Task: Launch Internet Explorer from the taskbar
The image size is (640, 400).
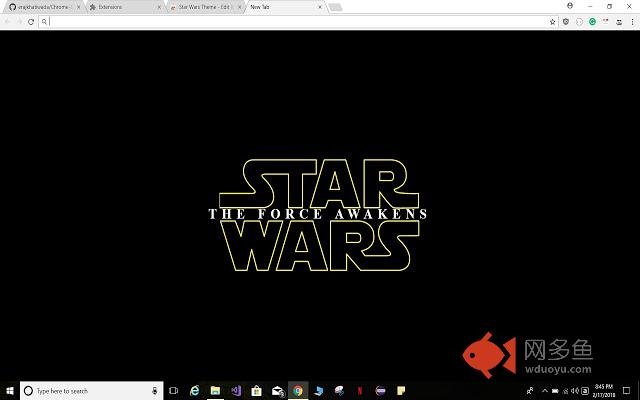Action: (x=195, y=390)
